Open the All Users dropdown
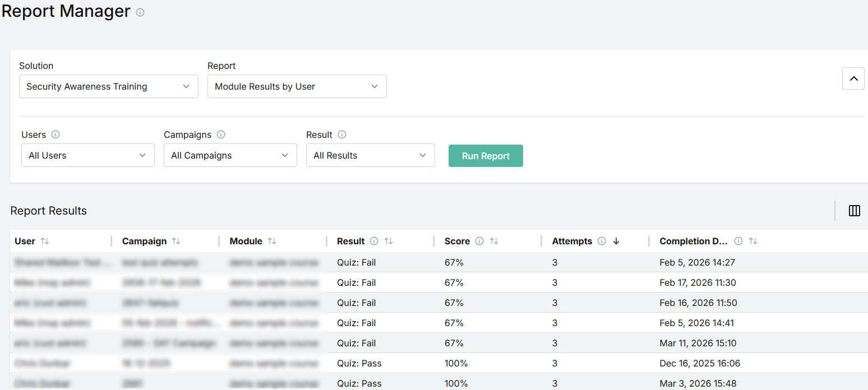 pyautogui.click(x=87, y=155)
